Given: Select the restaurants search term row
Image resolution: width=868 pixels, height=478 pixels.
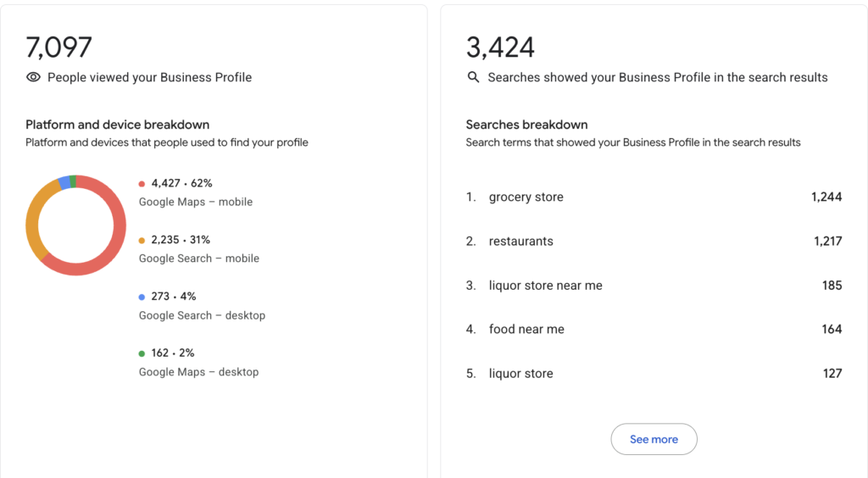Looking at the screenshot, I should pyautogui.click(x=654, y=242).
